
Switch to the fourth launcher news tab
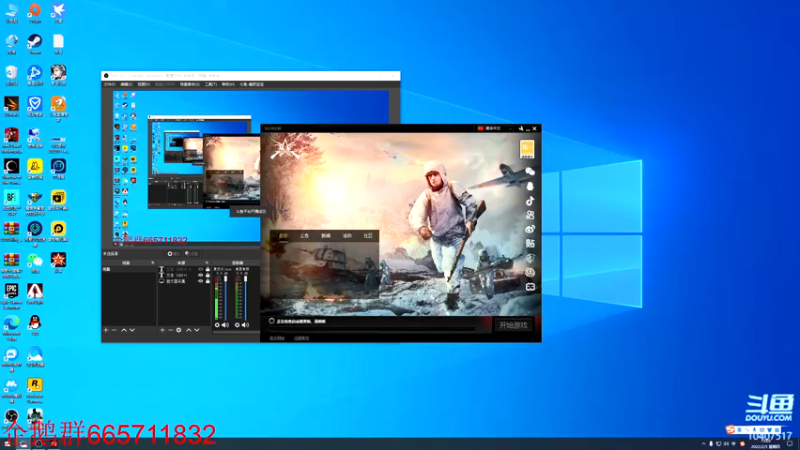(x=347, y=236)
